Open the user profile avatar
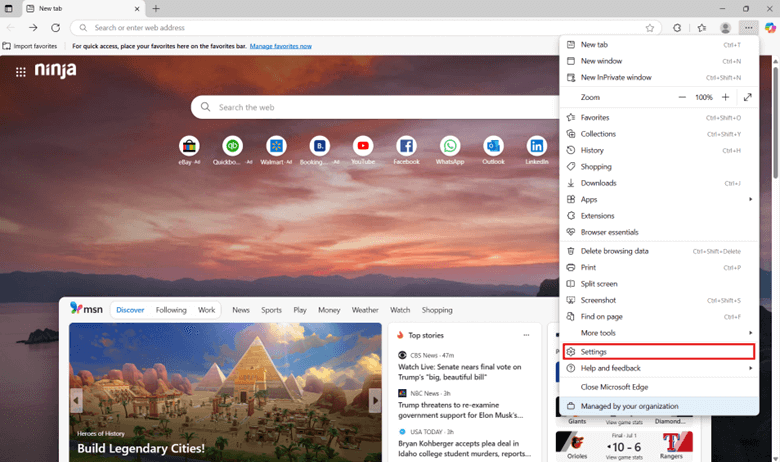 pyautogui.click(x=725, y=28)
